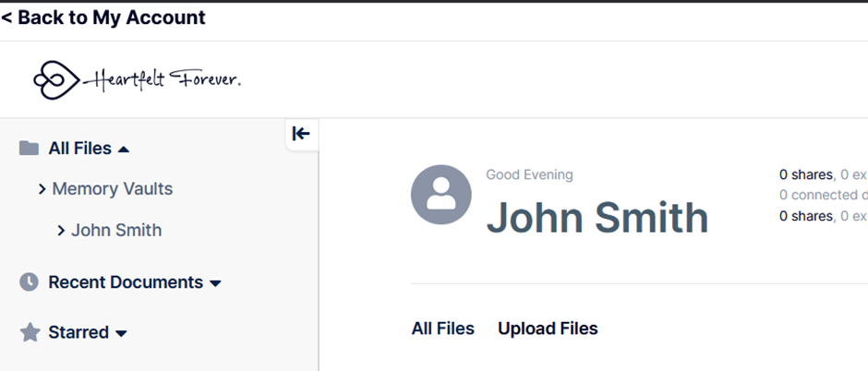Screen dimensions: 868x371
Task: Click the Heartfelt Forever heart logo
Action: [x=55, y=80]
